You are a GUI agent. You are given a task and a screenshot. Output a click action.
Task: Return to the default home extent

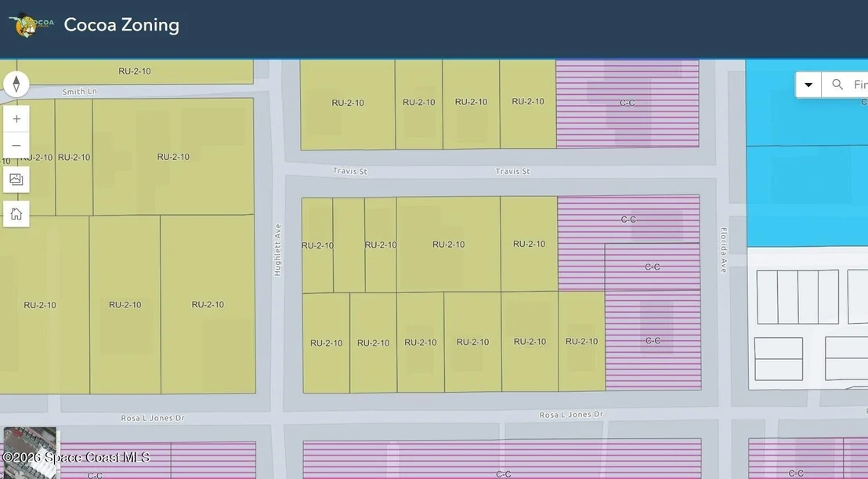tap(16, 214)
